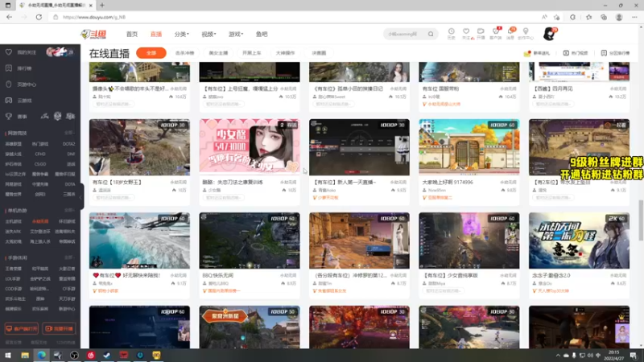The height and width of the screenshot is (362, 644).
Task: Select the 全部 filter tab
Action: pos(151,53)
